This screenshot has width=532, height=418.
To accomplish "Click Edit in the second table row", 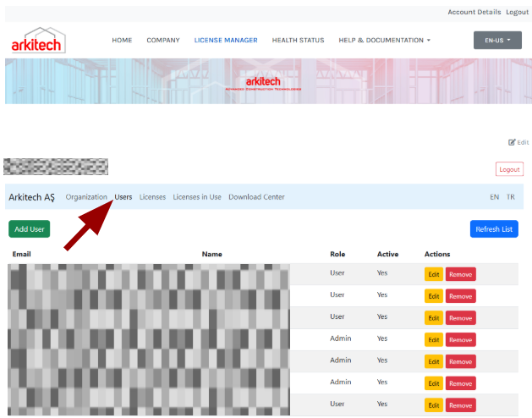I will (x=434, y=296).
